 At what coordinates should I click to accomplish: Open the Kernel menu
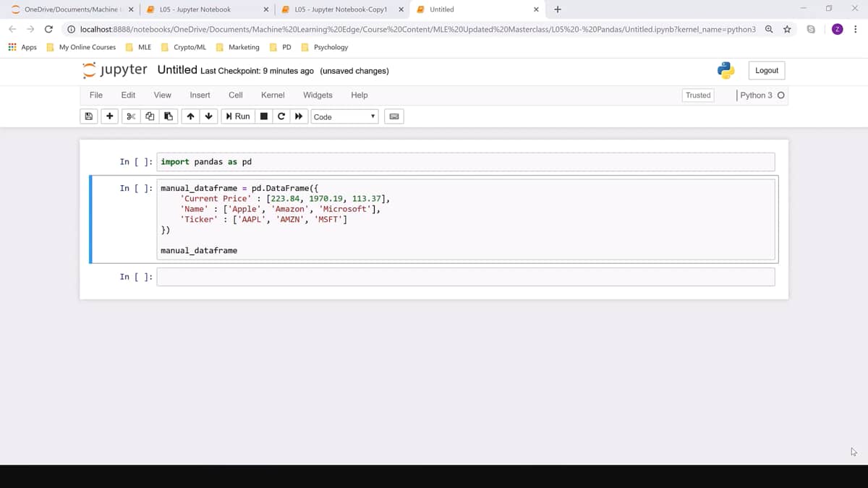tap(273, 95)
